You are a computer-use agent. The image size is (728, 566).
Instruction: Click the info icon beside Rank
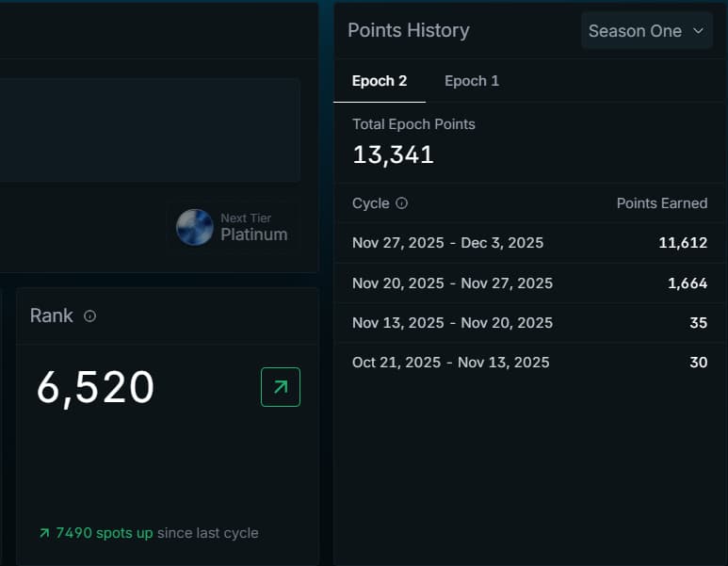[x=90, y=316]
